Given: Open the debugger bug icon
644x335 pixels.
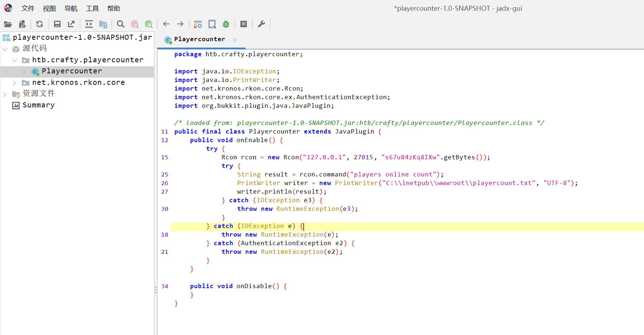Looking at the screenshot, I should (x=226, y=24).
